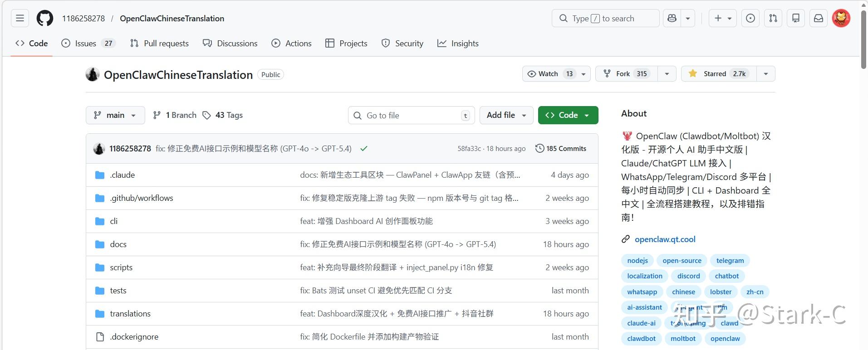Expand the create new plus menu
This screenshot has height=350, width=868.
pos(723,19)
